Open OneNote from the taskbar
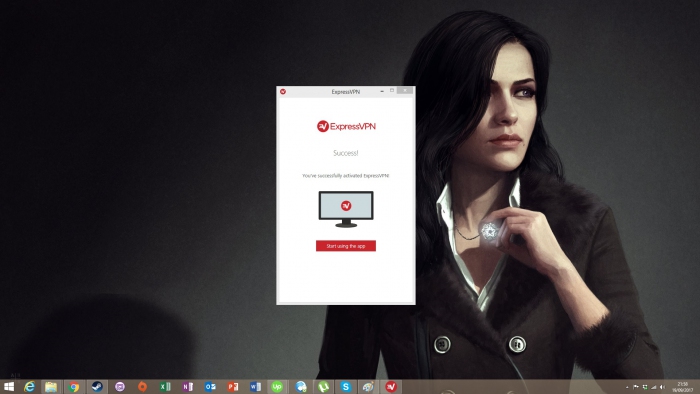Screen dimensions: 700x394 tap(188, 386)
